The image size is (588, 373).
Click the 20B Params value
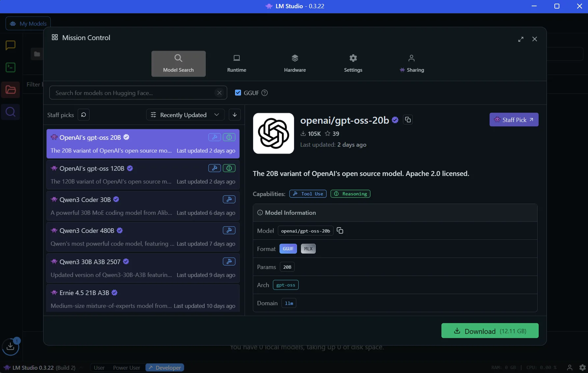(x=287, y=267)
